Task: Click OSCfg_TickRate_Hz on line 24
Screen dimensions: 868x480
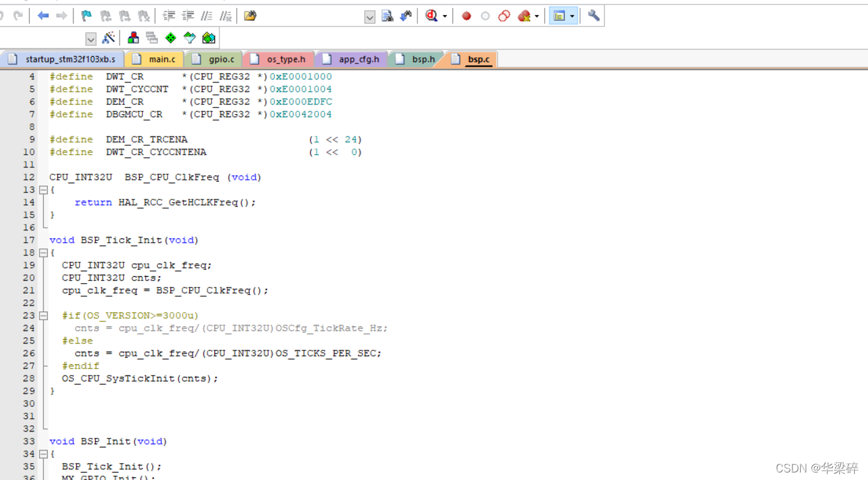Action: 329,328
